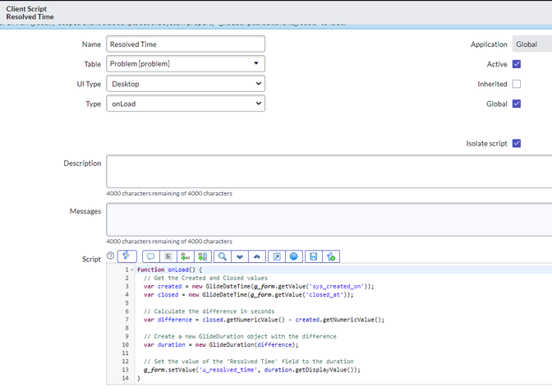Screen dimensions: 552x392
Task: Click the 'function onLoad() {' line
Action: (x=170, y=270)
